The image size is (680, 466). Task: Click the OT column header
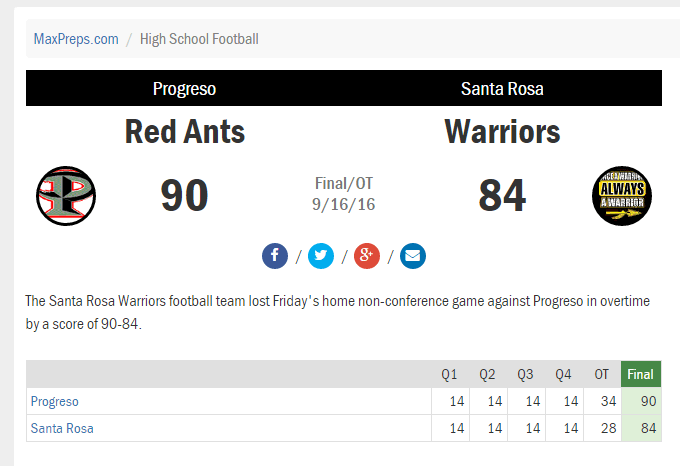coord(602,374)
